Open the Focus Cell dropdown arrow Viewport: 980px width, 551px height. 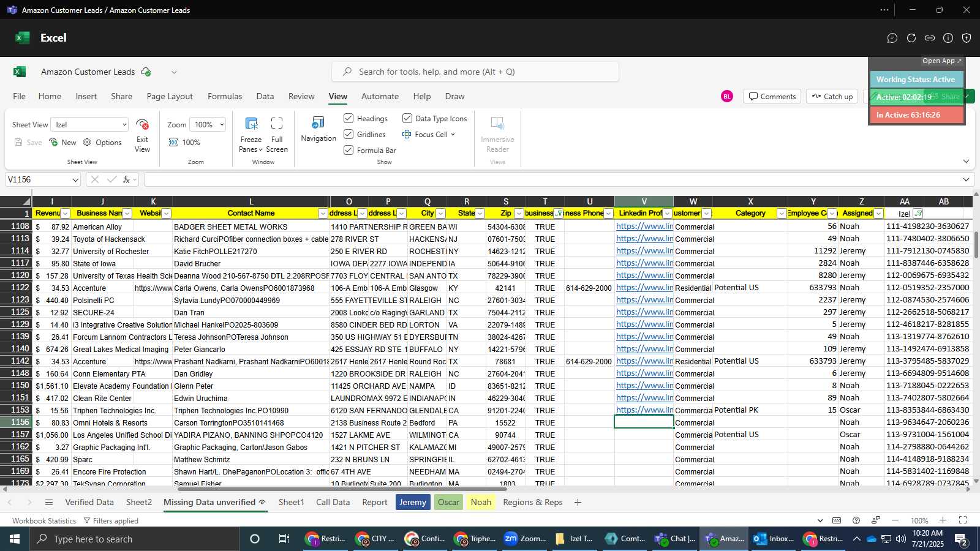pos(453,135)
